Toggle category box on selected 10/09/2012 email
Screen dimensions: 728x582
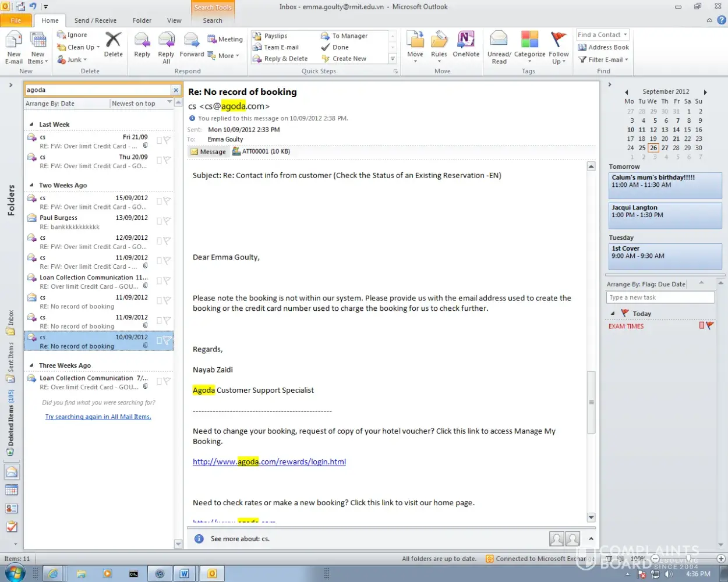pyautogui.click(x=159, y=340)
